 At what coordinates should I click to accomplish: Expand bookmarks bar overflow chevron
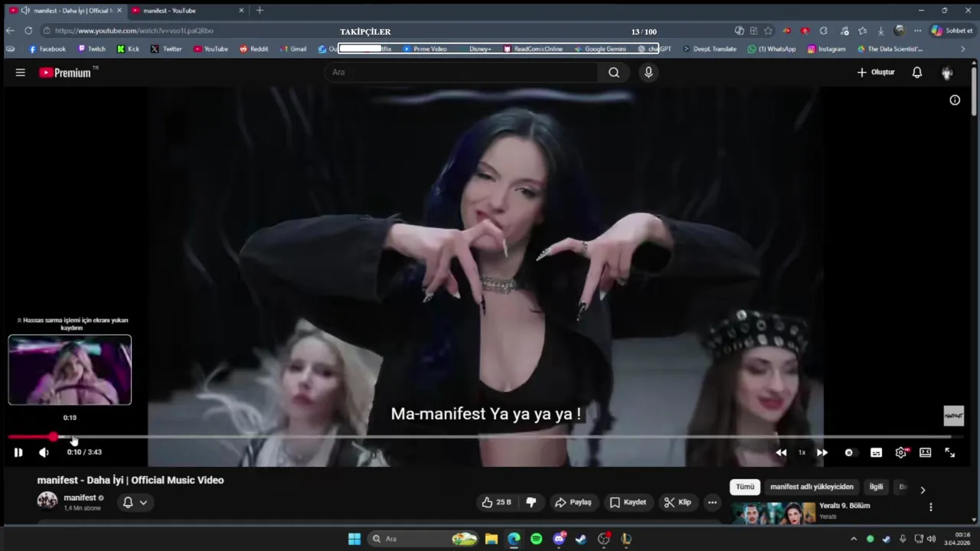tap(963, 49)
